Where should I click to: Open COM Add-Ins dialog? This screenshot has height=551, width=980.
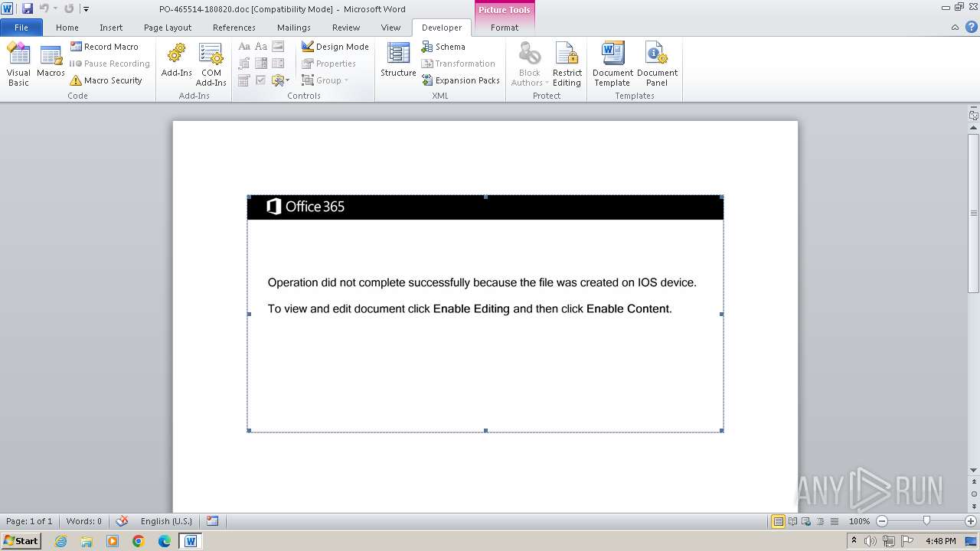[211, 64]
